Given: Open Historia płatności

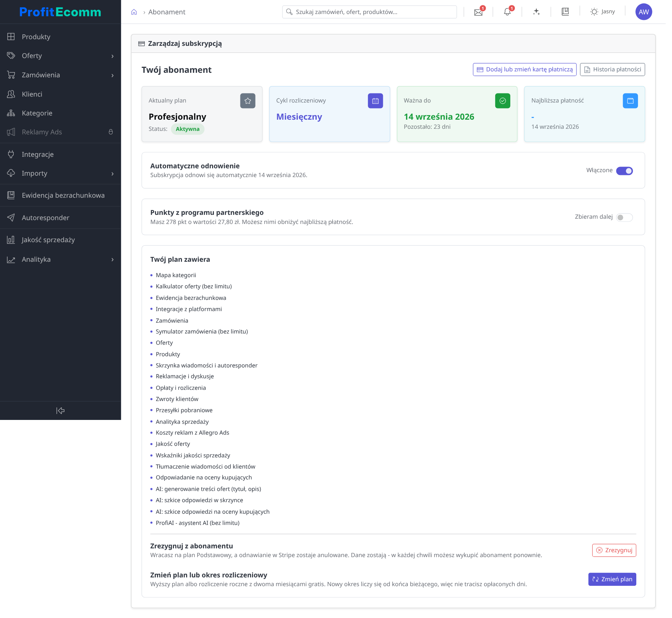Looking at the screenshot, I should 612,69.
